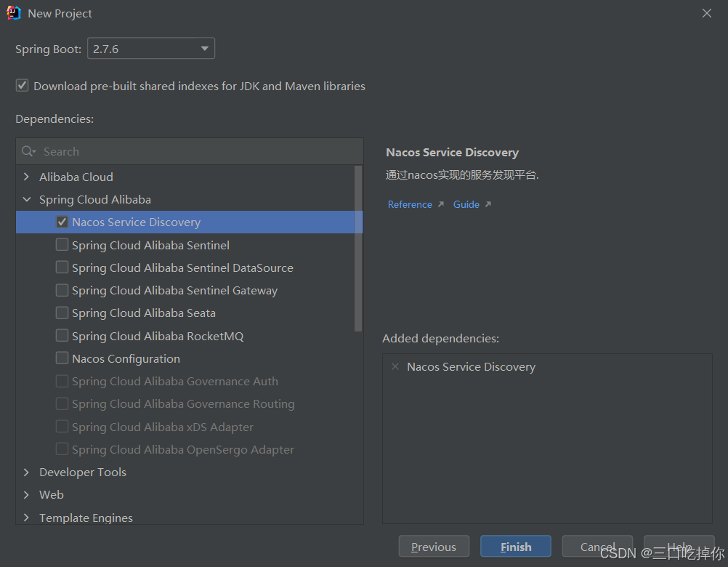Collapse the Spring Cloud Alibaba category

point(26,199)
